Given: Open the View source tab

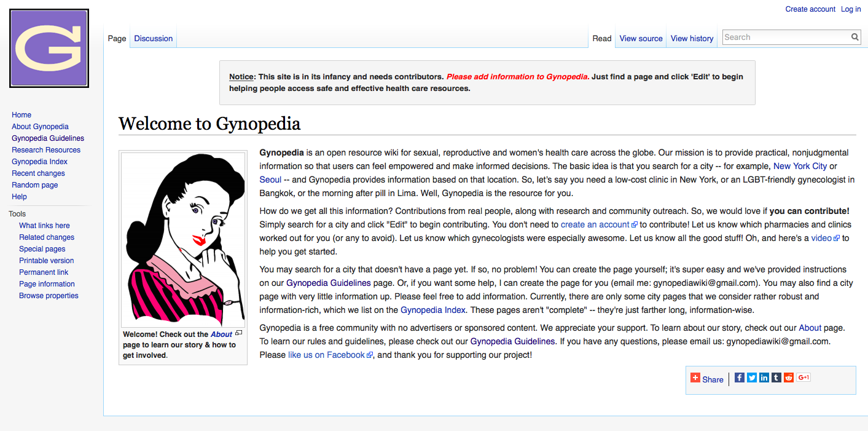Looking at the screenshot, I should point(641,38).
